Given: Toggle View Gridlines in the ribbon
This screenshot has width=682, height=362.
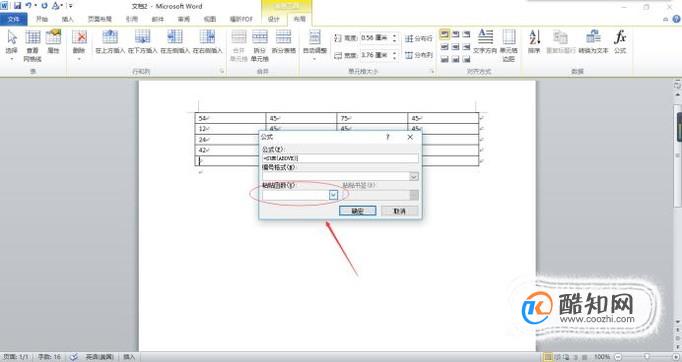Looking at the screenshot, I should point(33,45).
